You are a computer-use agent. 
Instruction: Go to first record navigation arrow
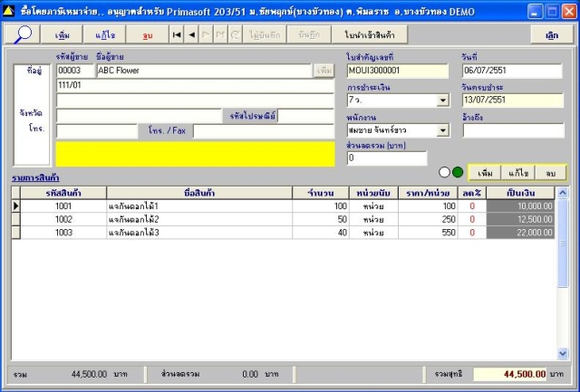[177, 33]
